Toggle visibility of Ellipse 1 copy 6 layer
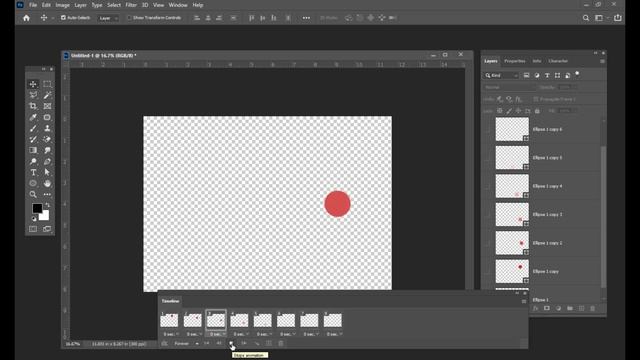Image resolution: width=640 pixels, height=360 pixels. (x=487, y=129)
